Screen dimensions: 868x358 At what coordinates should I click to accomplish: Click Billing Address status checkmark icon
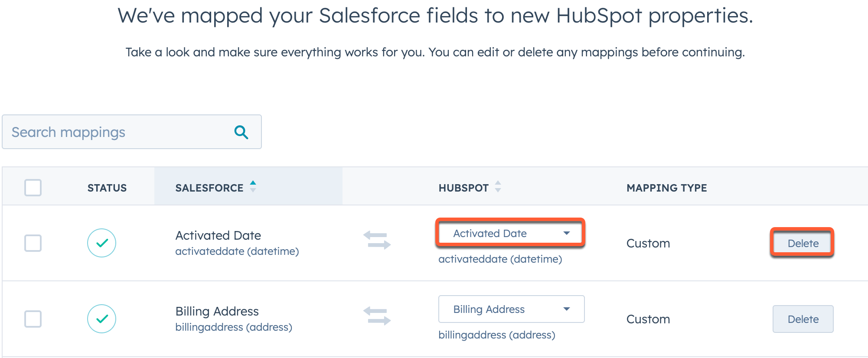101,319
